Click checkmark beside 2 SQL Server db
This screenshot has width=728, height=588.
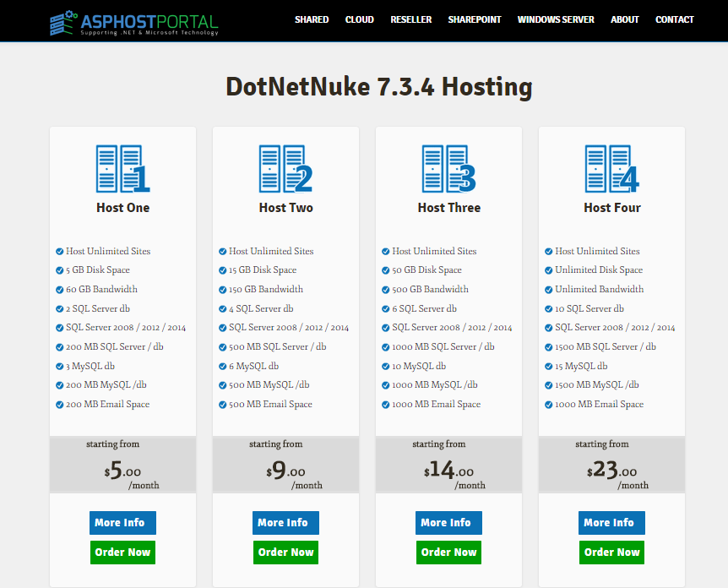click(59, 309)
